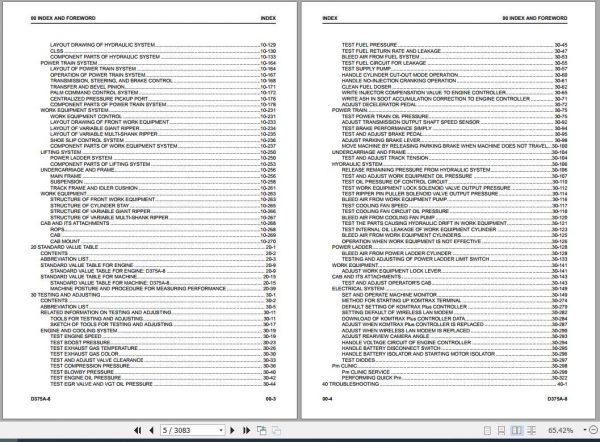Switch to continuous facing layout
Screen dimensions: 600x442
coord(532,431)
